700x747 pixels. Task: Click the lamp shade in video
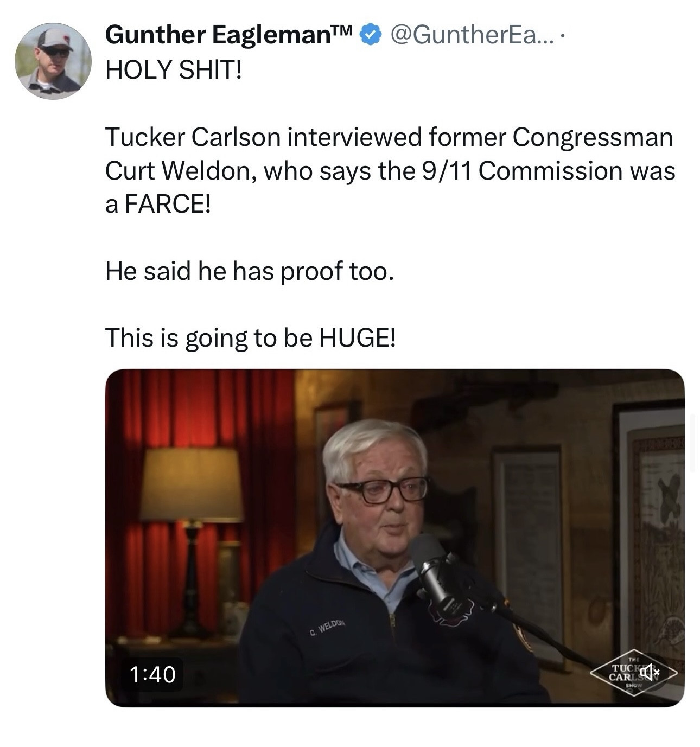click(x=191, y=484)
